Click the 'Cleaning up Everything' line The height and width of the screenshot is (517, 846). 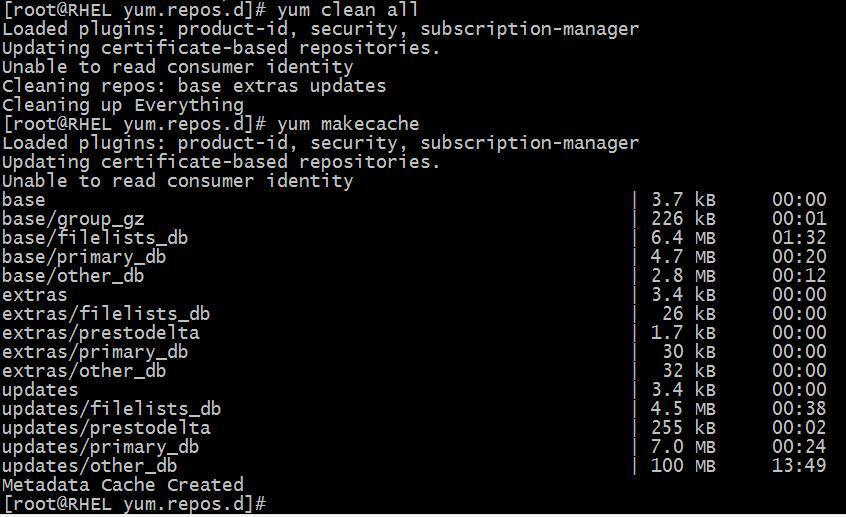tap(122, 105)
